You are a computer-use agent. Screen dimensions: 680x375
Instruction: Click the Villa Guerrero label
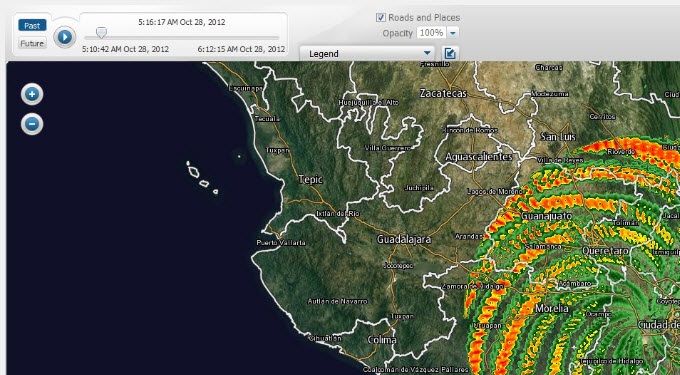click(x=387, y=148)
